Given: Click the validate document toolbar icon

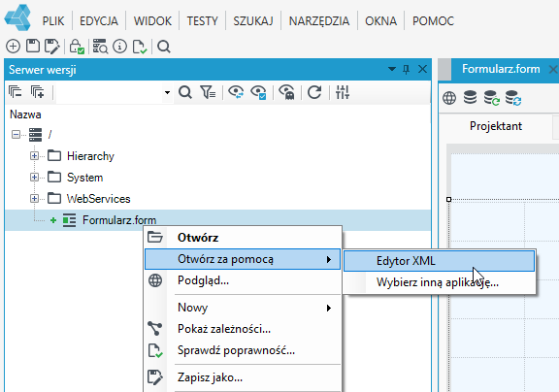Looking at the screenshot, I should (x=140, y=47).
